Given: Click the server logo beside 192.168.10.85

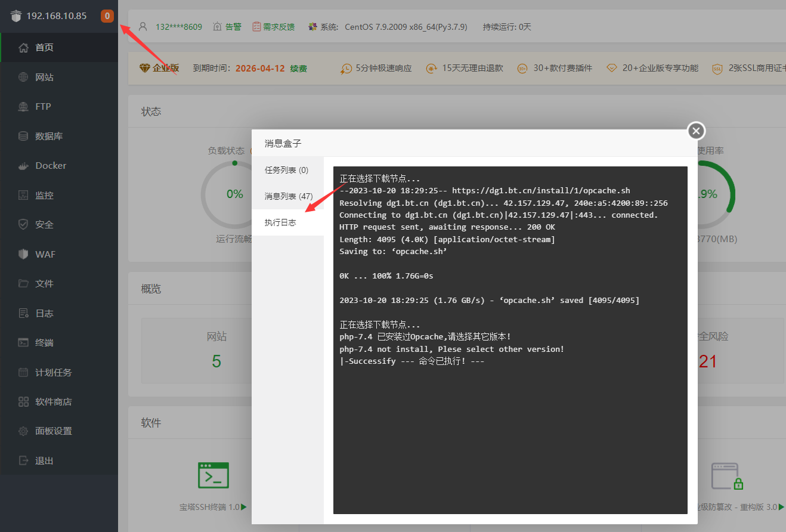Looking at the screenshot, I should point(16,16).
